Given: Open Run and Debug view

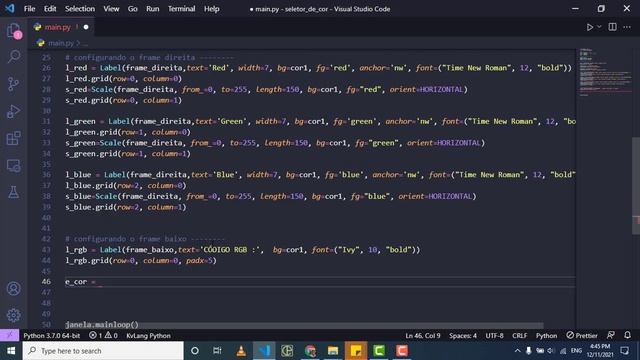Looking at the screenshot, I should click(x=13, y=111).
